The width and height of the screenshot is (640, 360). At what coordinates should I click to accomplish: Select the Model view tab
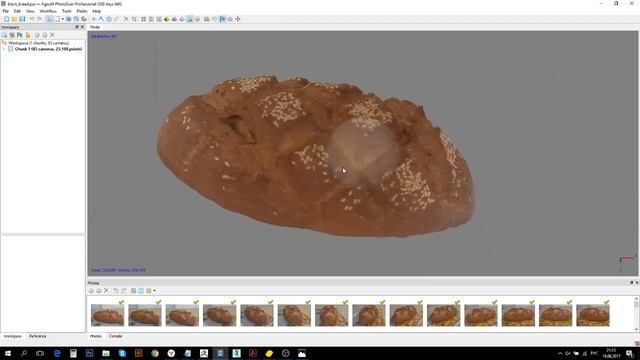pyautogui.click(x=95, y=27)
